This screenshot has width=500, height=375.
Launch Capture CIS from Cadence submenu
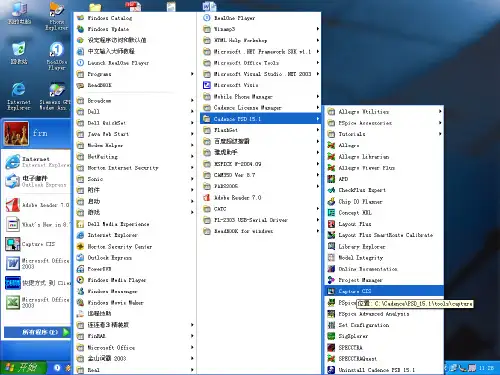pos(384,291)
